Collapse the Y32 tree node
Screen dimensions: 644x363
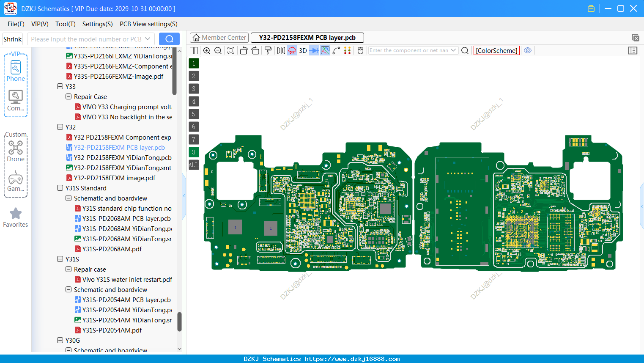pos(60,127)
